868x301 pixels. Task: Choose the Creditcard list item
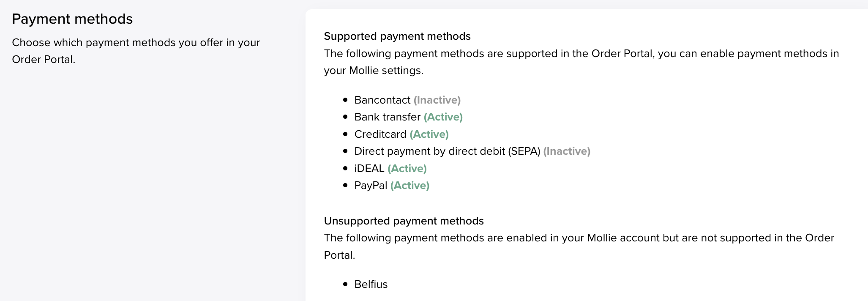(380, 134)
